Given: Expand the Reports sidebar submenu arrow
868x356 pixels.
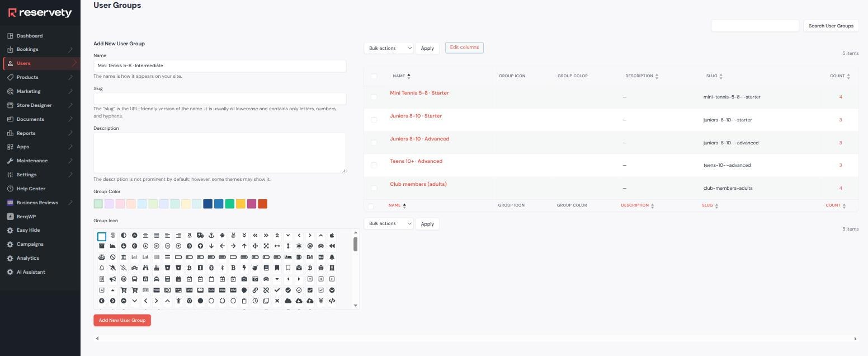Looking at the screenshot, I should pos(71,133).
